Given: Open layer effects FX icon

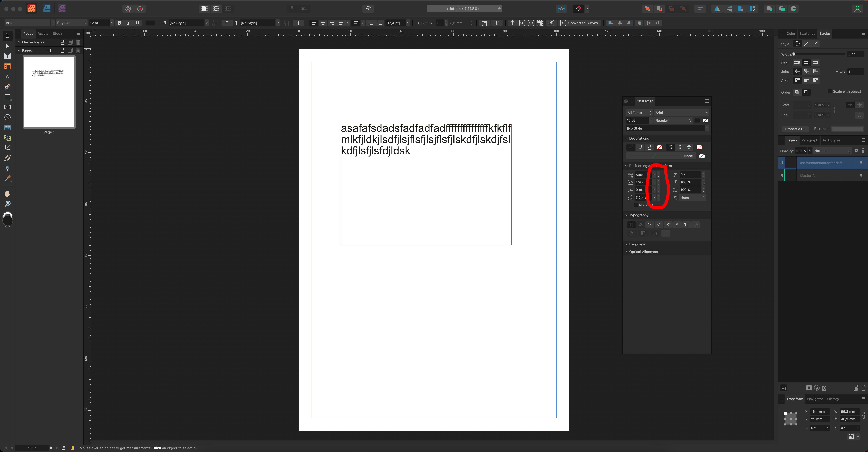Looking at the screenshot, I should pyautogui.click(x=824, y=388).
